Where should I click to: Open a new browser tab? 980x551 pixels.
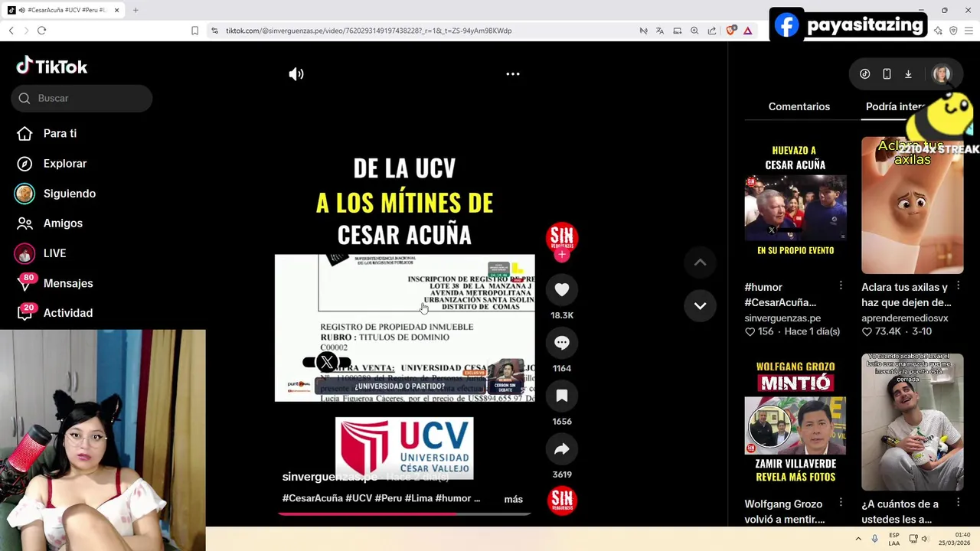point(136,10)
